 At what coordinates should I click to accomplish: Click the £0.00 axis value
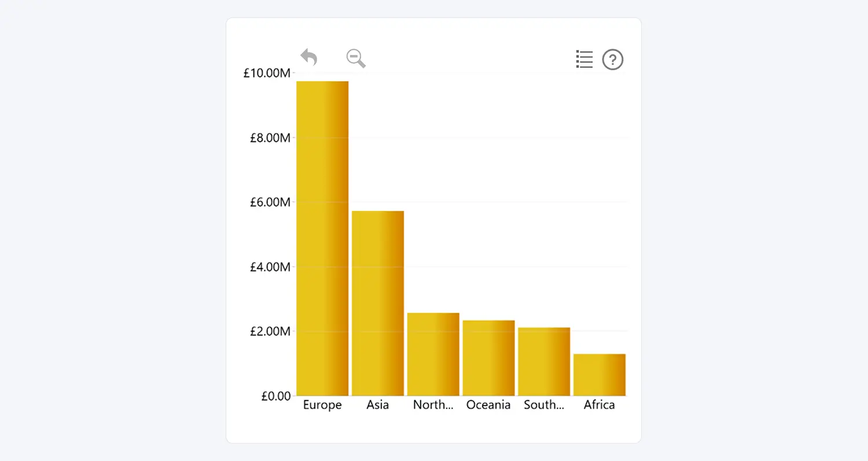[275, 396]
